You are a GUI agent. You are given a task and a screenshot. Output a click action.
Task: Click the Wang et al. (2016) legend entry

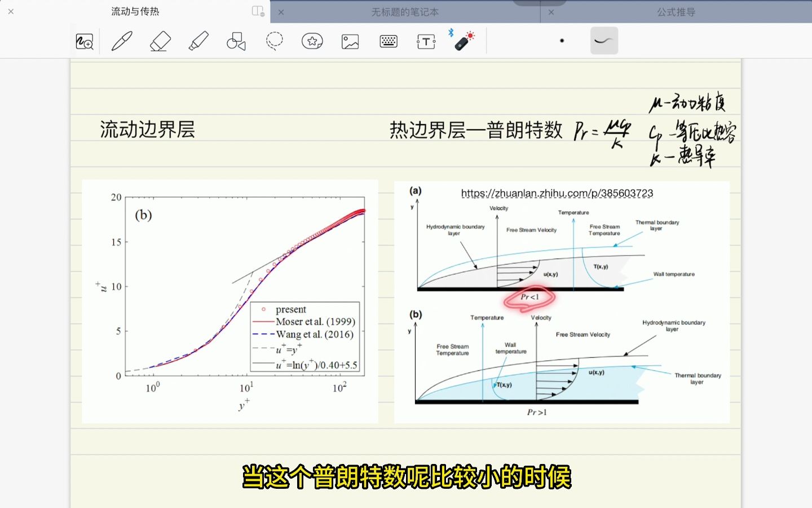click(303, 335)
